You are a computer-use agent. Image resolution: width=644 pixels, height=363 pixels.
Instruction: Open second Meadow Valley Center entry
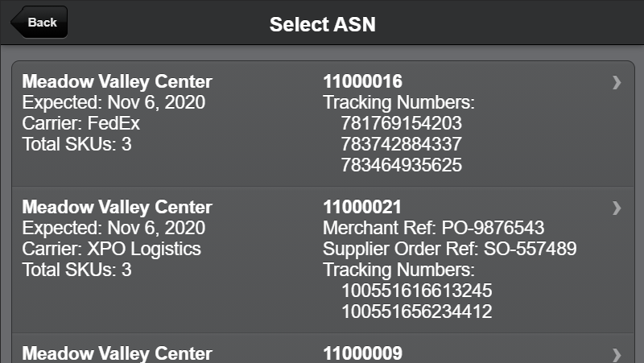pyautogui.click(x=118, y=207)
